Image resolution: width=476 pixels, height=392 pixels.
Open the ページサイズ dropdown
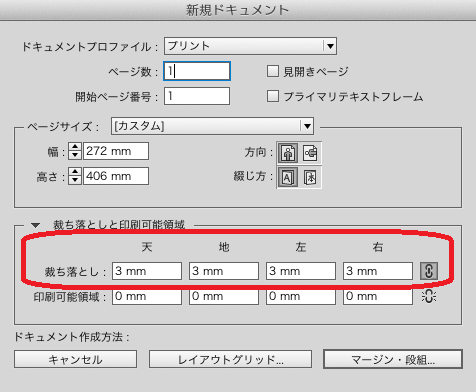(x=212, y=126)
